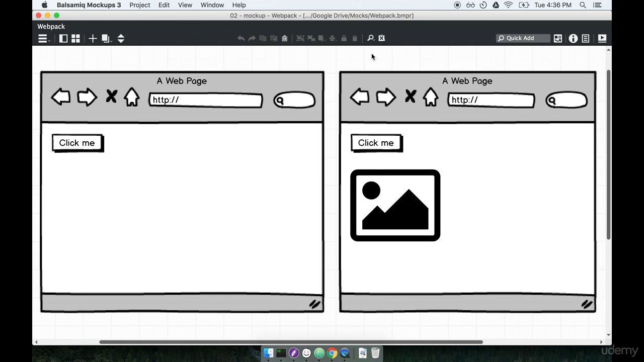This screenshot has height=362, width=644.
Task: Show the project notes panel icon
Action: (586, 38)
